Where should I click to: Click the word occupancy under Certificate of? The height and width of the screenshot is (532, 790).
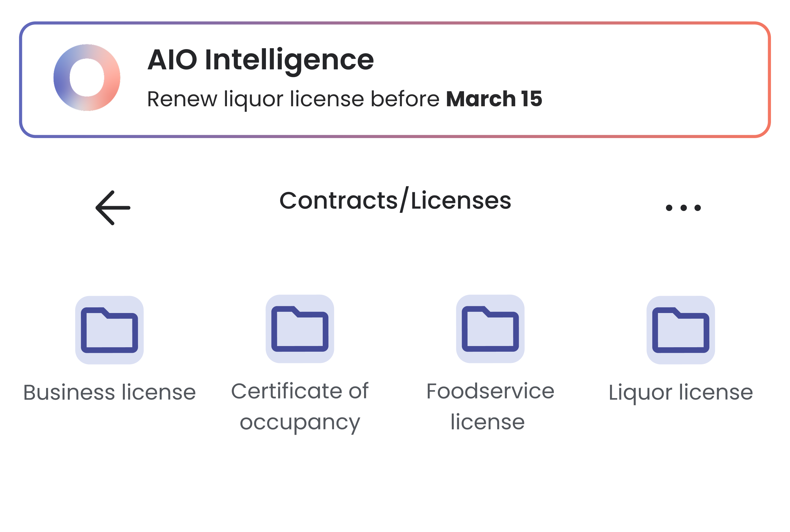pyautogui.click(x=300, y=423)
